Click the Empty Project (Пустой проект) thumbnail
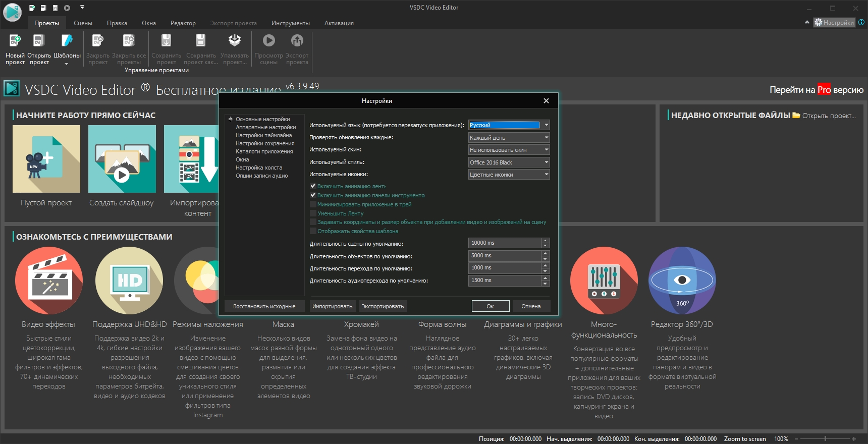Screen dimensions: 868x444 [46, 159]
